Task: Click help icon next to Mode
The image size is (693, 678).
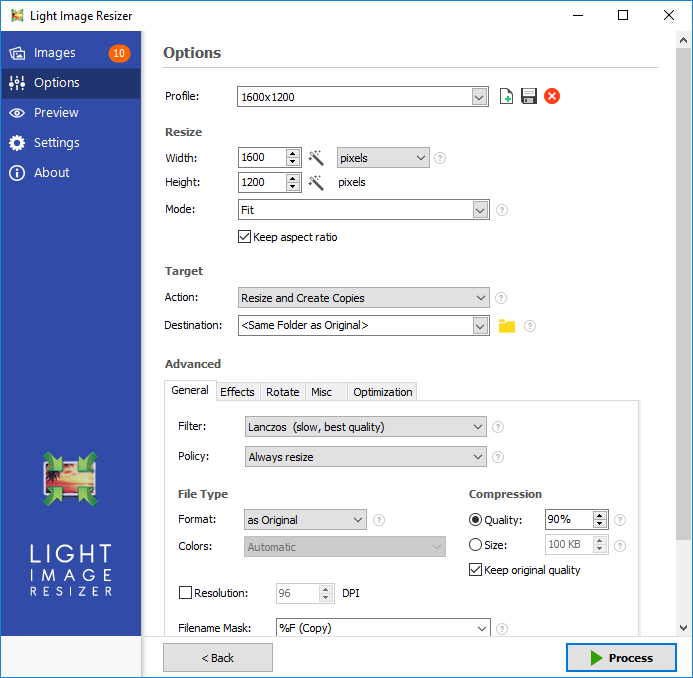Action: [502, 210]
